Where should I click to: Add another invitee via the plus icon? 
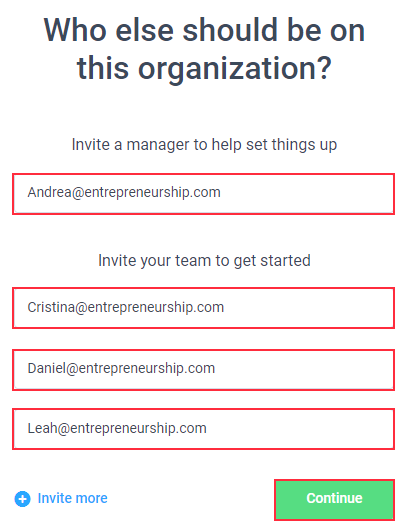23,499
